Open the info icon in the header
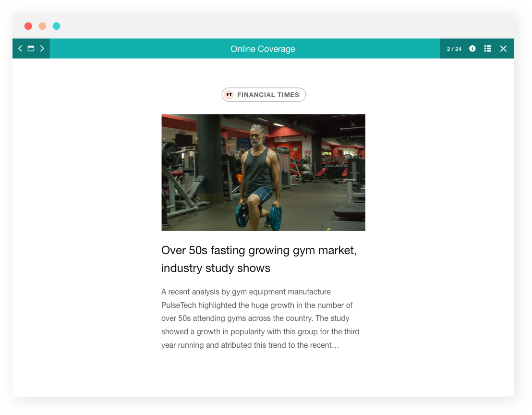532x415 pixels. [x=472, y=49]
